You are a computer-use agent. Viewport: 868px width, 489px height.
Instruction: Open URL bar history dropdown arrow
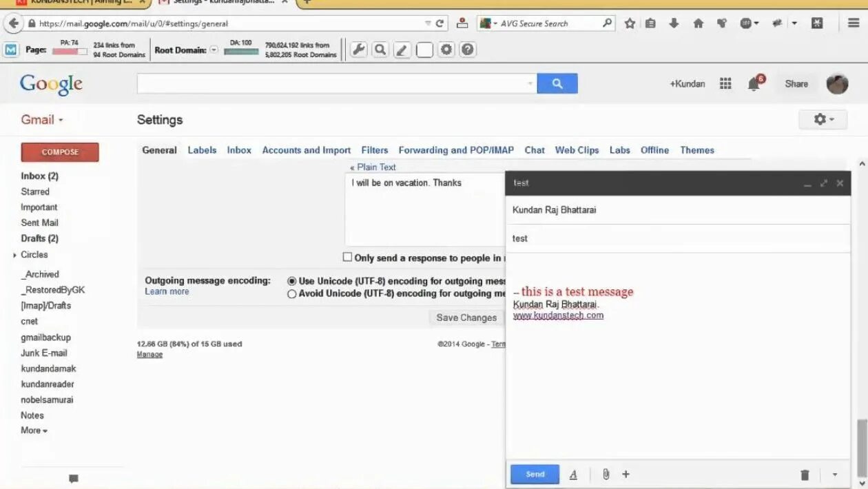pos(428,23)
